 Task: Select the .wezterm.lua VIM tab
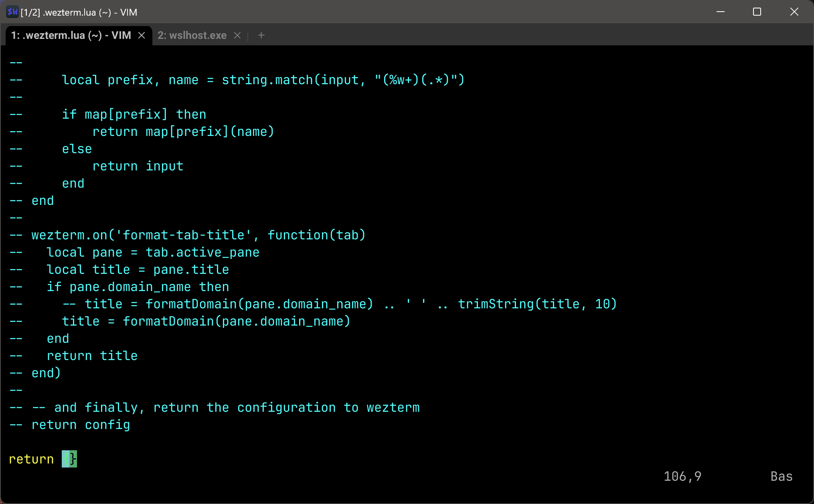(71, 35)
